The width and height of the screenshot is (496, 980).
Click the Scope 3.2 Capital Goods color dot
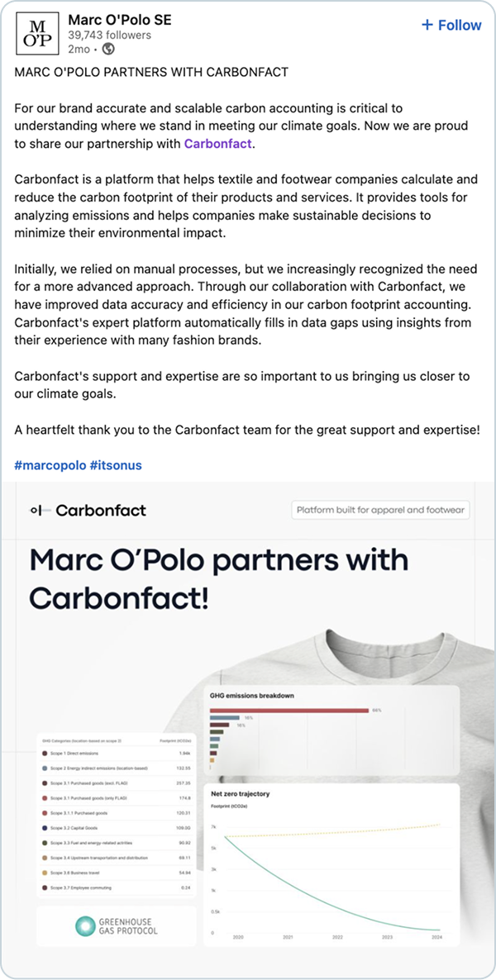click(45, 827)
